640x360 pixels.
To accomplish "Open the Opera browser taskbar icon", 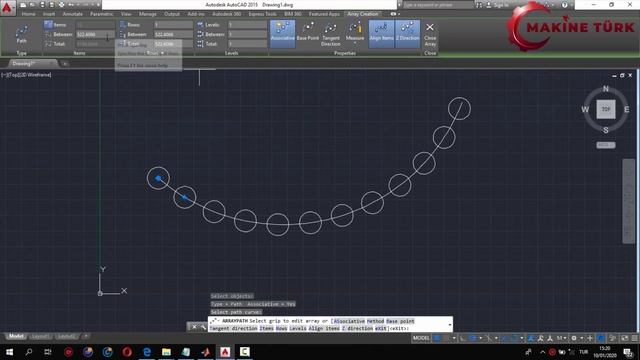I will click(x=127, y=352).
